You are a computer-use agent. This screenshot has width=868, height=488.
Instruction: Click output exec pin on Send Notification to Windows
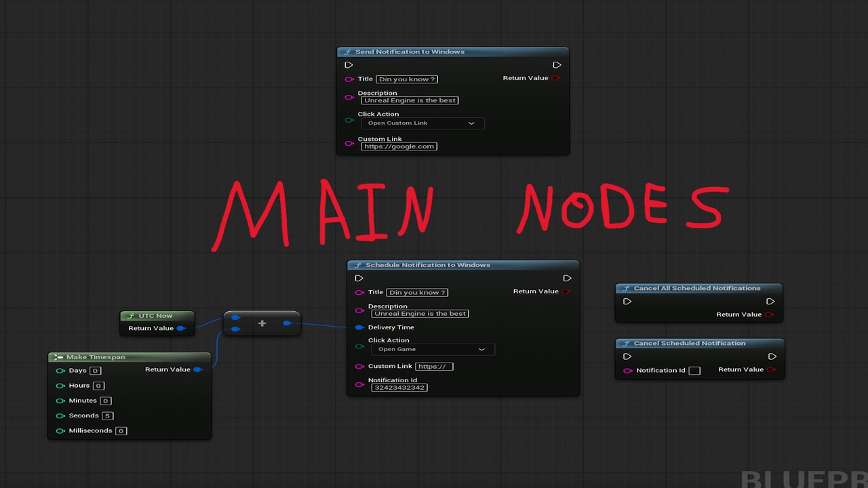coord(557,65)
